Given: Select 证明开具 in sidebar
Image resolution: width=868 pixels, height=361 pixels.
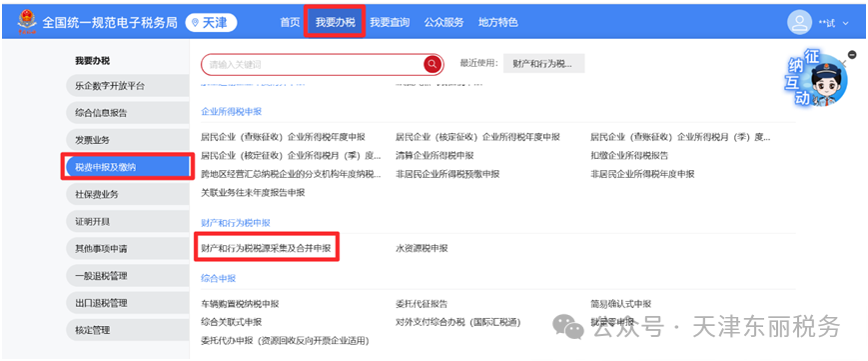Looking at the screenshot, I should 127,222.
